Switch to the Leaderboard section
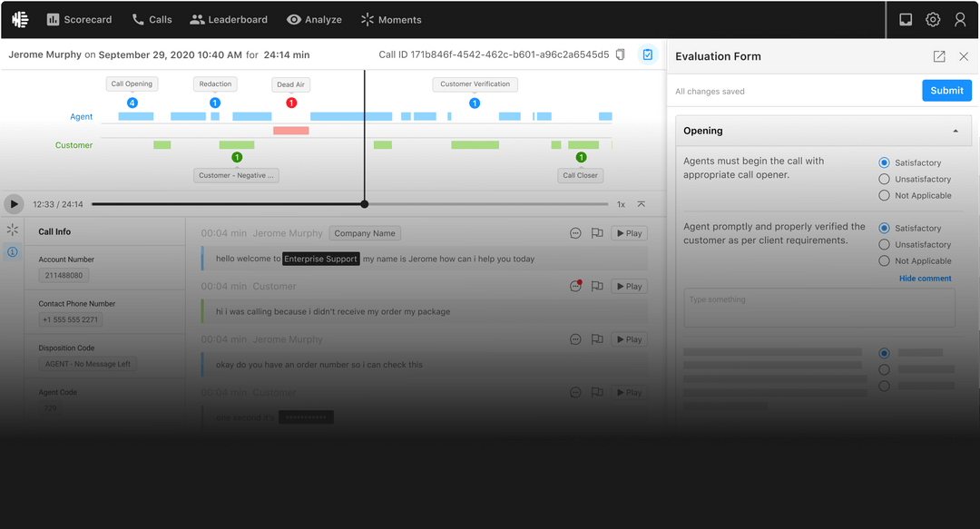Image resolution: width=980 pixels, height=529 pixels. point(229,19)
